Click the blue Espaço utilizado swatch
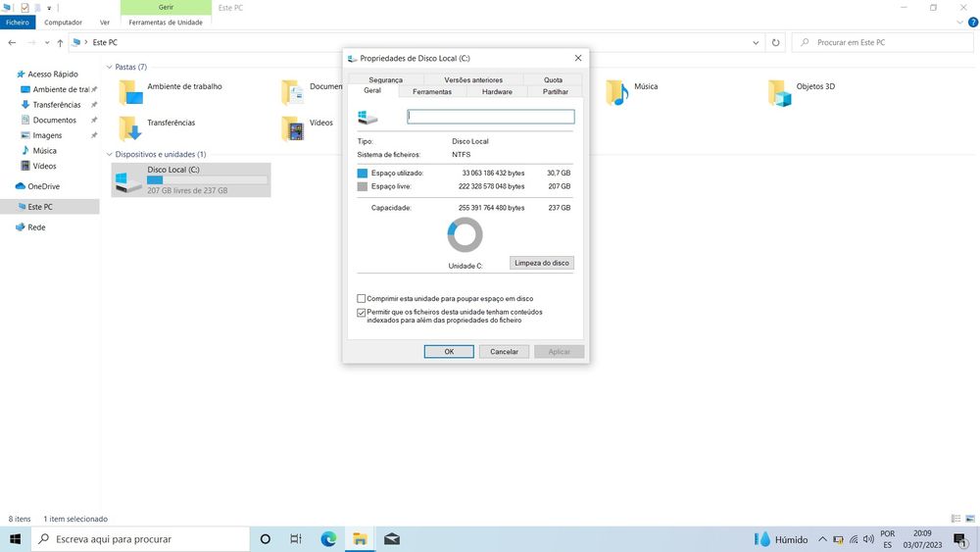 coord(362,174)
